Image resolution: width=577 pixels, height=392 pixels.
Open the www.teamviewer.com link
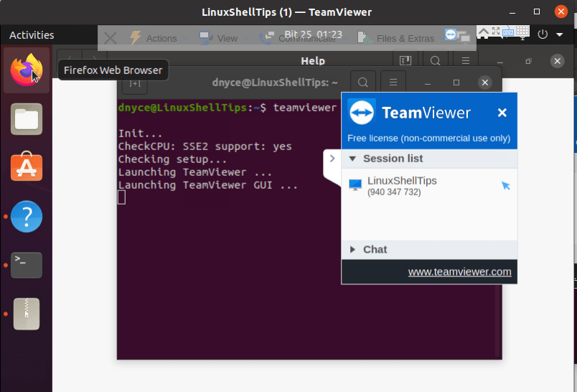click(x=459, y=271)
